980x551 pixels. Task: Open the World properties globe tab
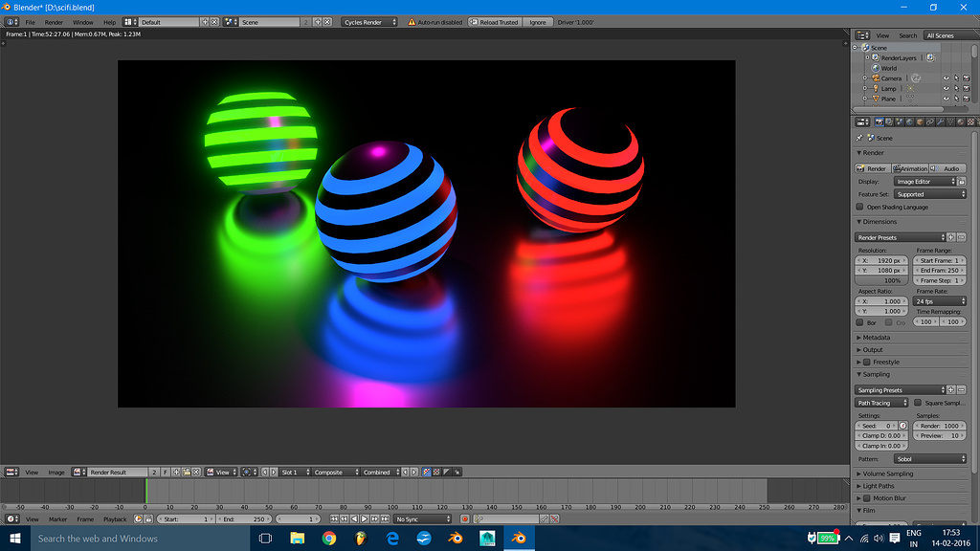909,121
